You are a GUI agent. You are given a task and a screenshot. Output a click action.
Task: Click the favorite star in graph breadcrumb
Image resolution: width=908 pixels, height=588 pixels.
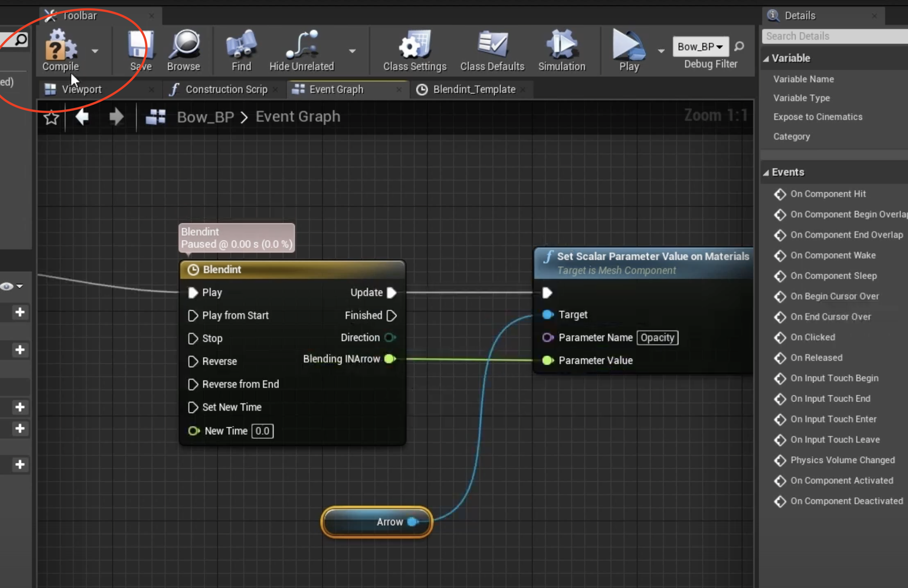[51, 117]
